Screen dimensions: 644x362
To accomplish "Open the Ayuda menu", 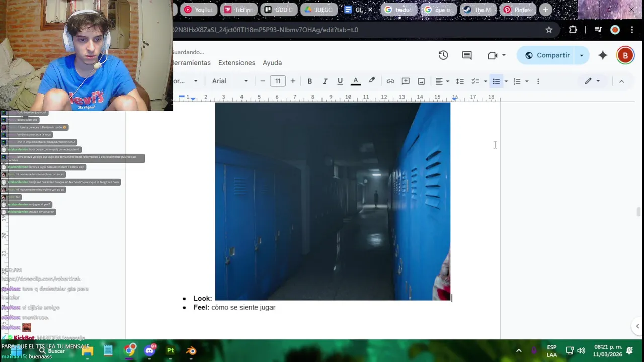I will [x=272, y=63].
